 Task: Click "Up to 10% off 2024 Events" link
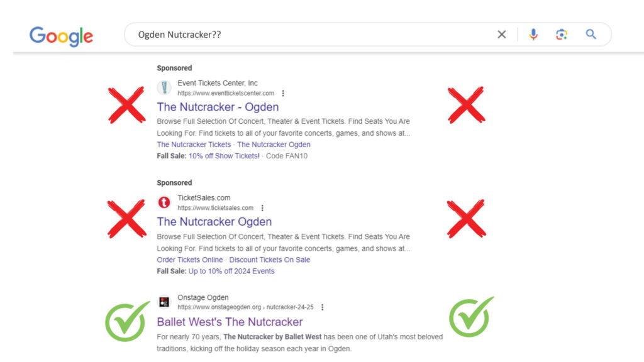pos(231,271)
